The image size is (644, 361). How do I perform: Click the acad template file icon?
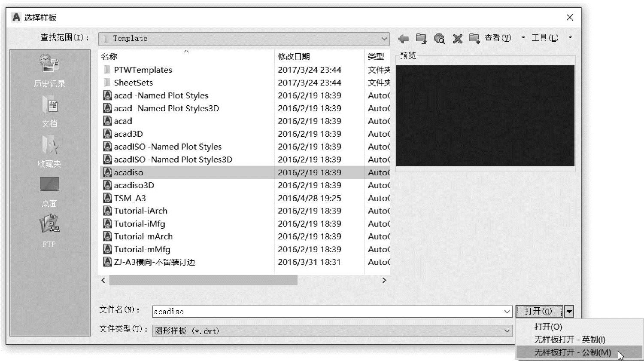(x=108, y=121)
